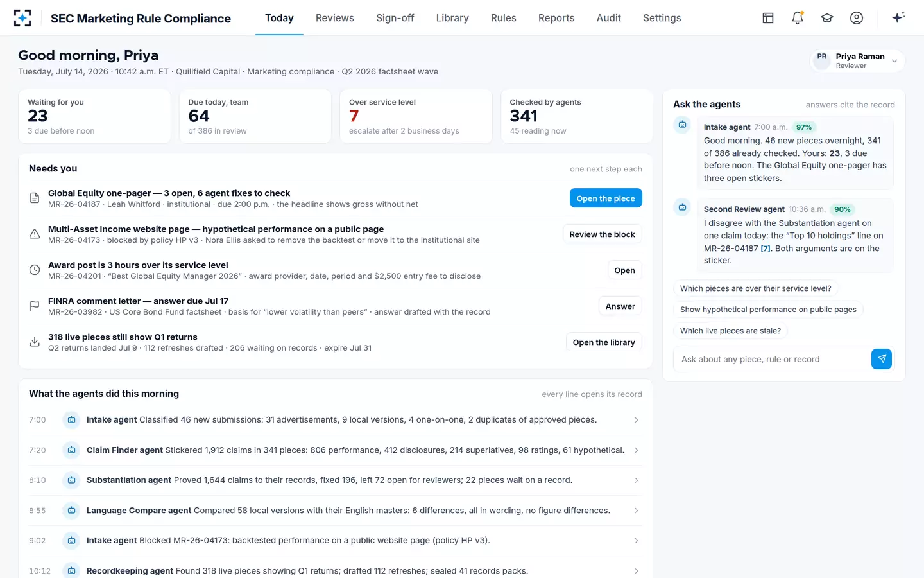Open the graduation cap training icon

click(x=827, y=18)
